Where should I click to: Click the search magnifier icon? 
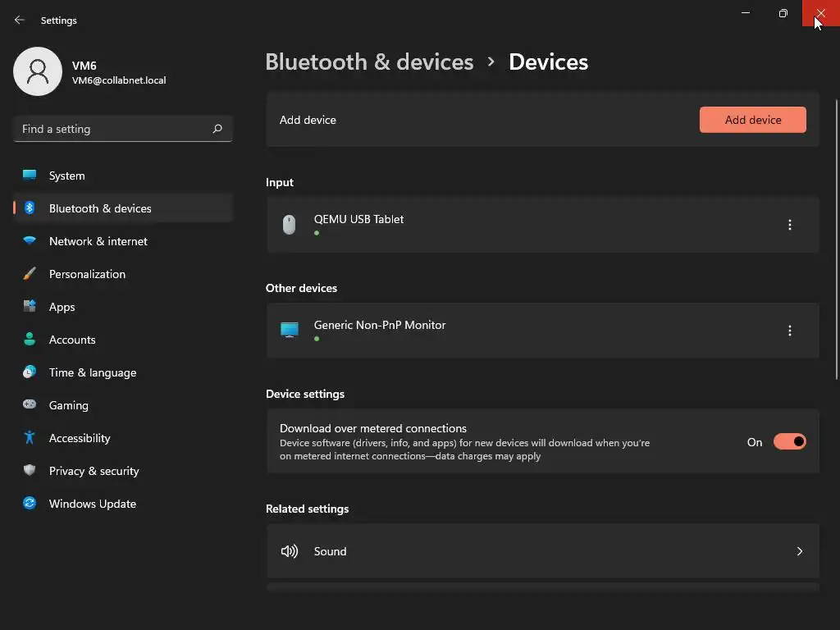coord(217,129)
